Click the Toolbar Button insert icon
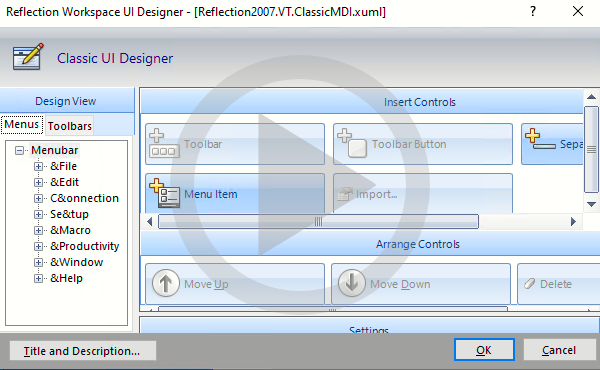 pos(352,143)
